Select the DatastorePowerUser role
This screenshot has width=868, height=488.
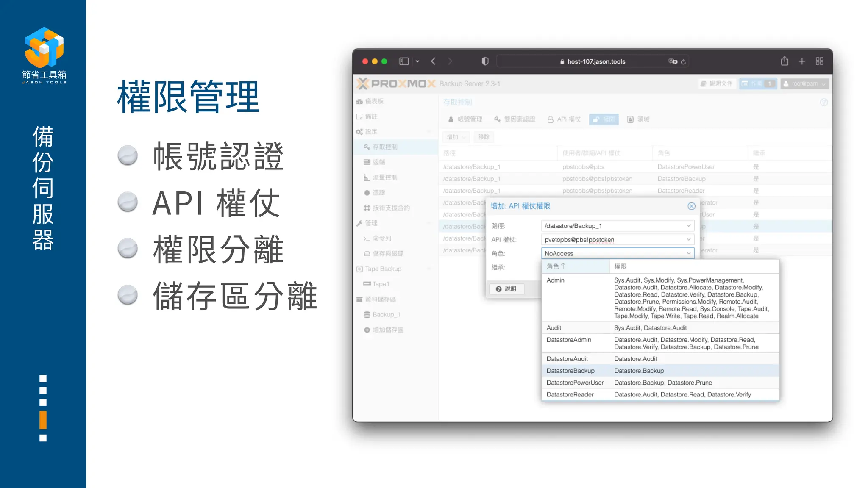pyautogui.click(x=660, y=383)
